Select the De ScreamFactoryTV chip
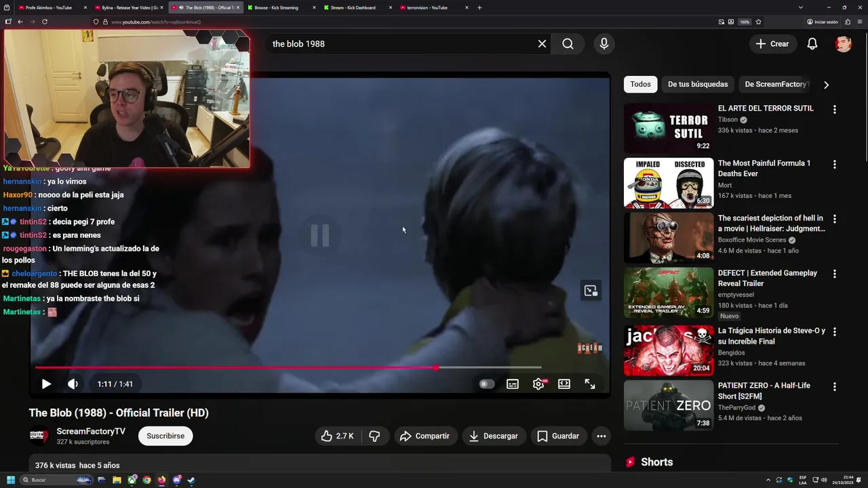 pos(775,84)
